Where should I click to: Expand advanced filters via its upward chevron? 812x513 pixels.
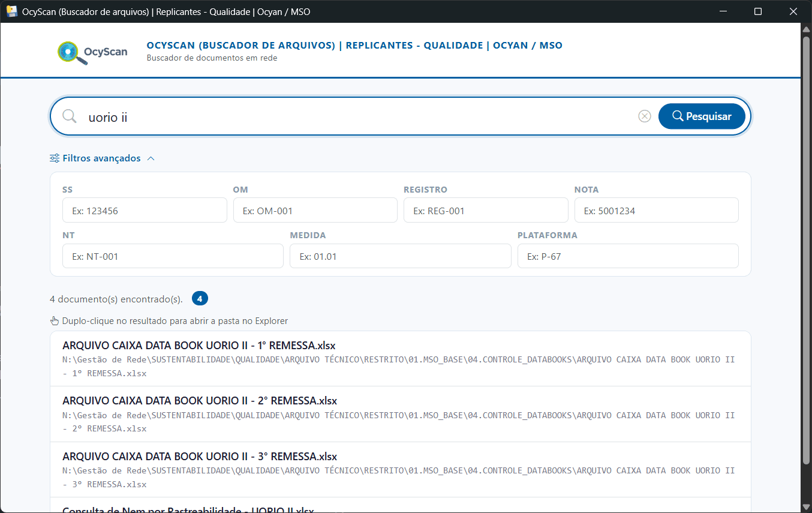pos(151,158)
